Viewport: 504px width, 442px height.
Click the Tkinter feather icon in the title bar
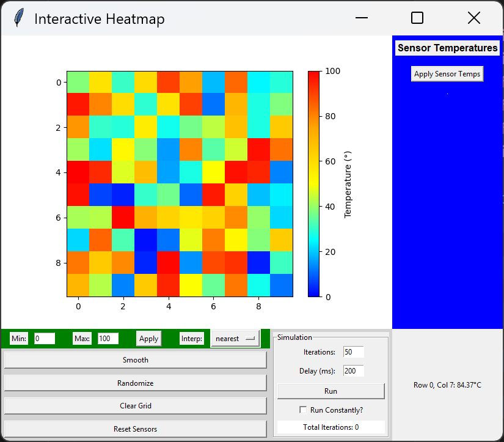(x=18, y=18)
